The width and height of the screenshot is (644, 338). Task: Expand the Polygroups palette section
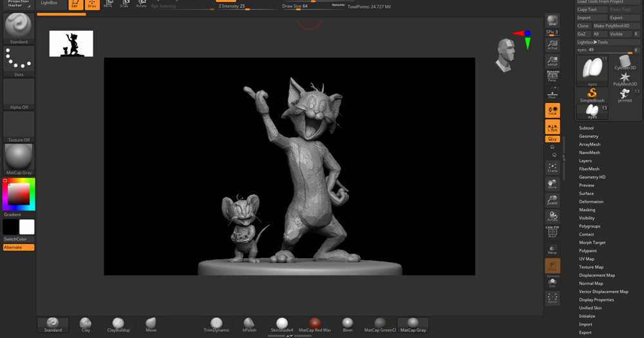coord(589,226)
